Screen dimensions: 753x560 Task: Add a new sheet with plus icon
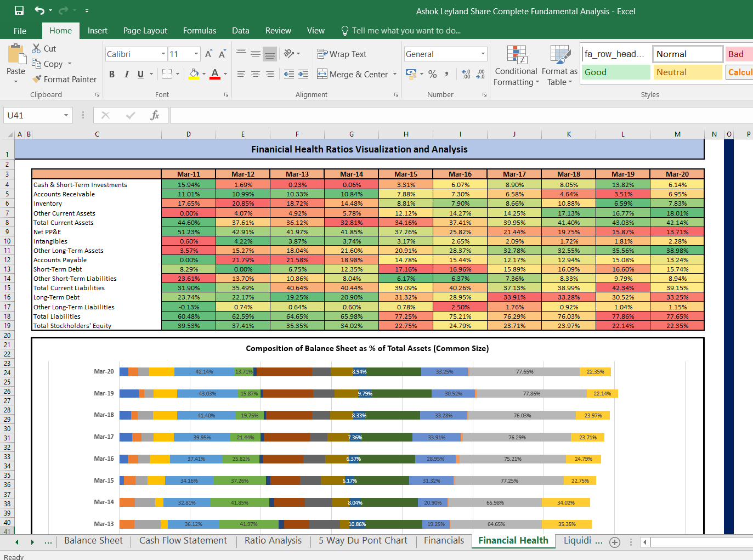pyautogui.click(x=615, y=542)
